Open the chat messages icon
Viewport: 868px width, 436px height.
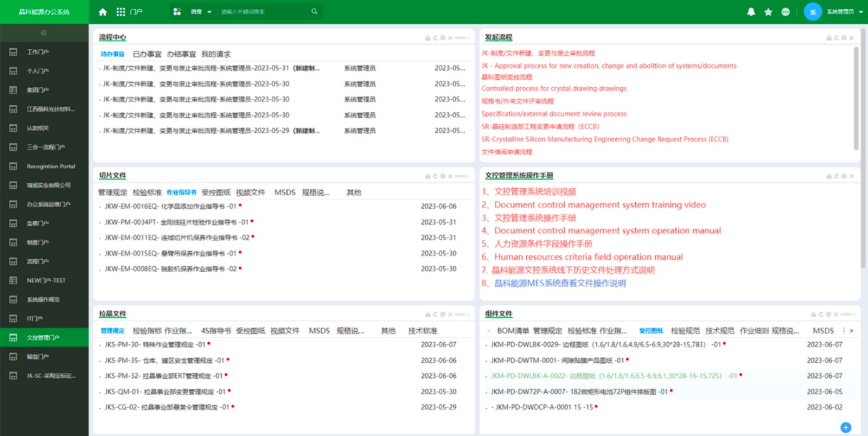click(786, 11)
